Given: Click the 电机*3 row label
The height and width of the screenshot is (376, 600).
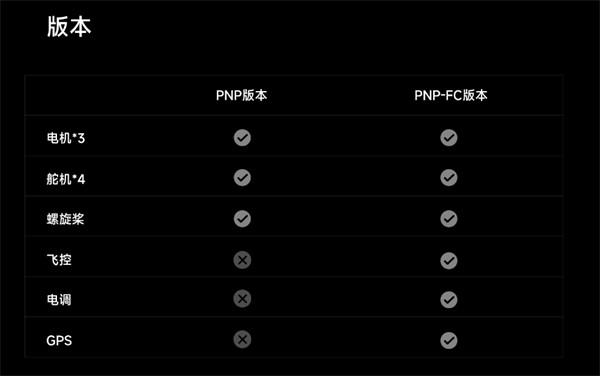Looking at the screenshot, I should point(66,138).
